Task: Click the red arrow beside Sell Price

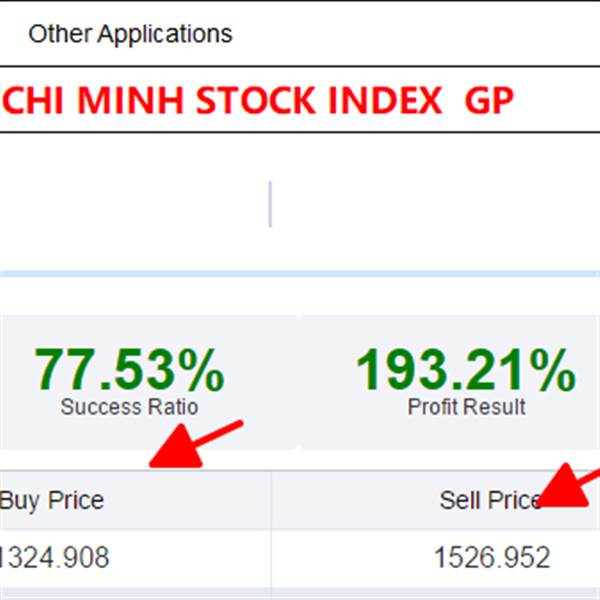Action: coord(569,485)
